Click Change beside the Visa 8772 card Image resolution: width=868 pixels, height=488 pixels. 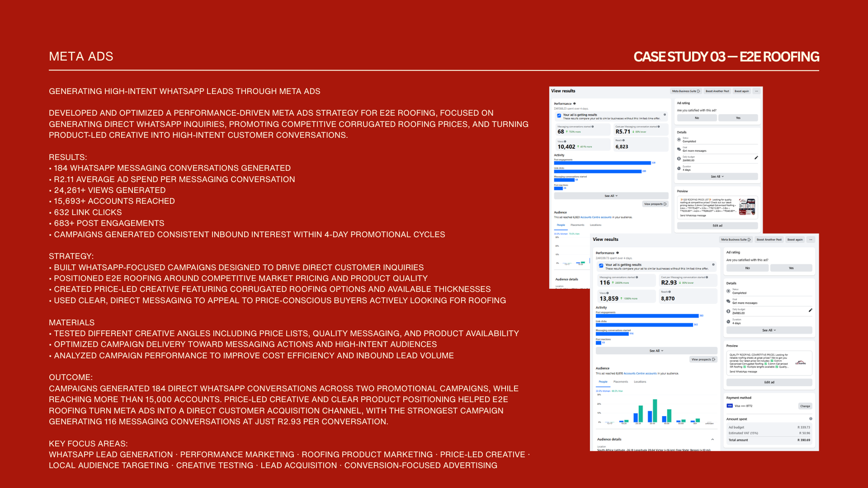click(805, 406)
